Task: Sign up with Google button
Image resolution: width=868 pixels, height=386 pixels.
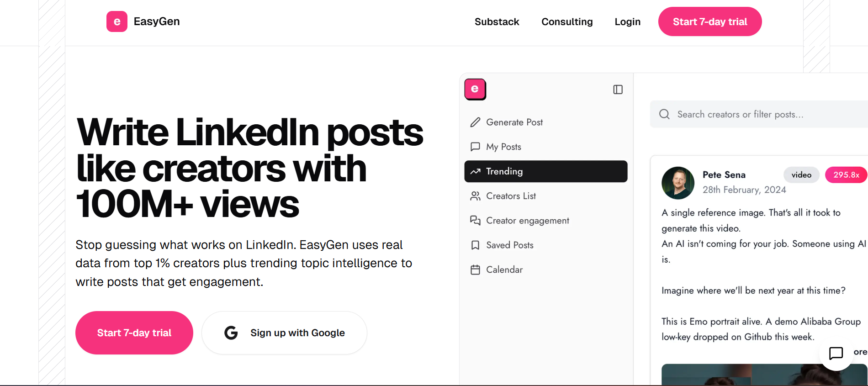Action: [284, 333]
